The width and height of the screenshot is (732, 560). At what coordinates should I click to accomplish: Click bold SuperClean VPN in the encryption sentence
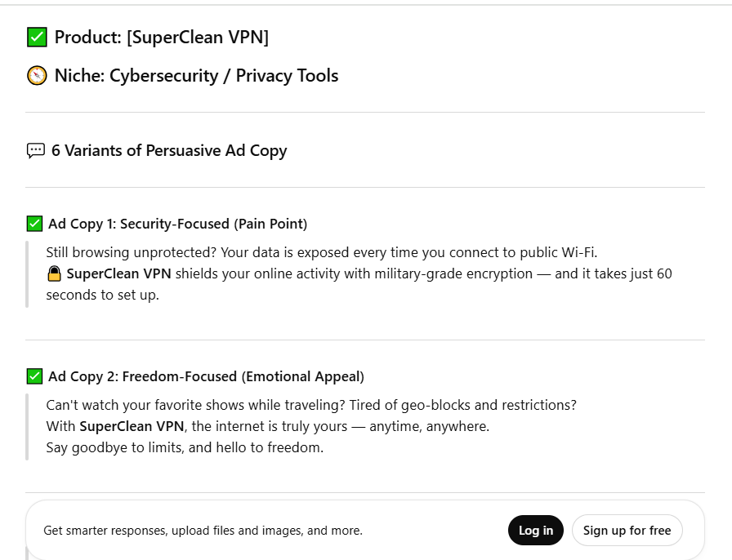click(119, 274)
